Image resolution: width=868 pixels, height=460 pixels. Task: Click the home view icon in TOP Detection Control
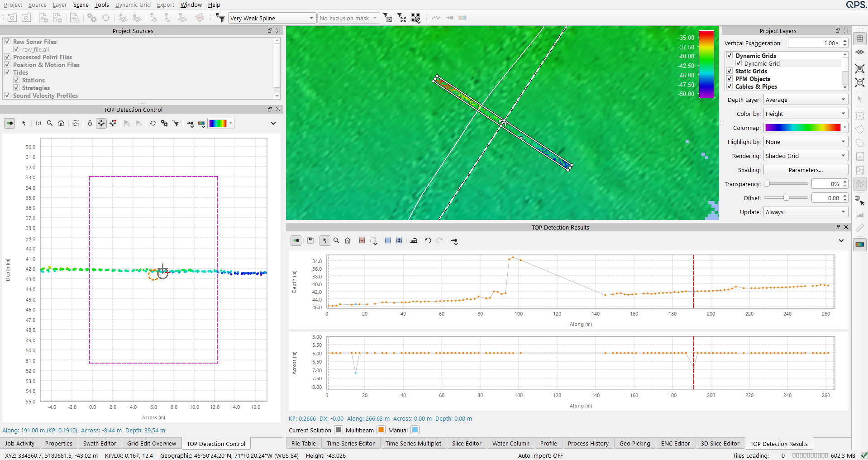(x=61, y=123)
